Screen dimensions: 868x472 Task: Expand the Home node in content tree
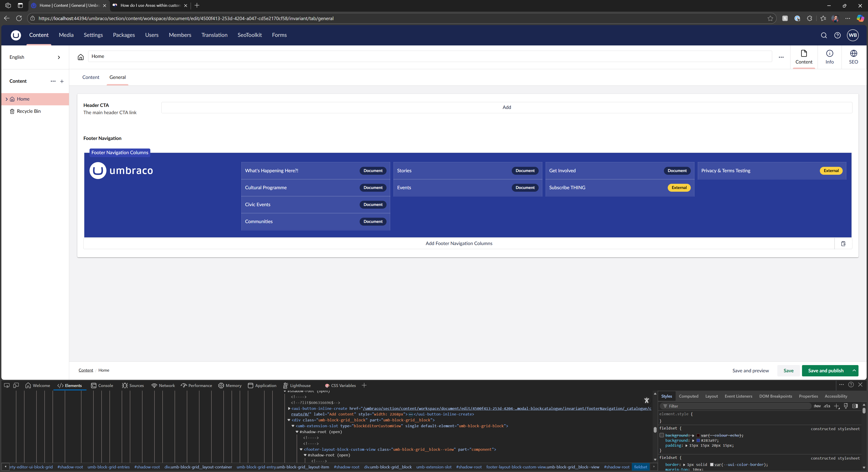pos(6,99)
